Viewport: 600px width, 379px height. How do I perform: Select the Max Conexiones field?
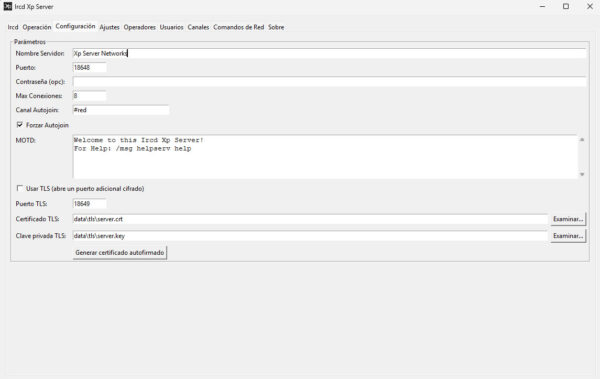pos(89,96)
